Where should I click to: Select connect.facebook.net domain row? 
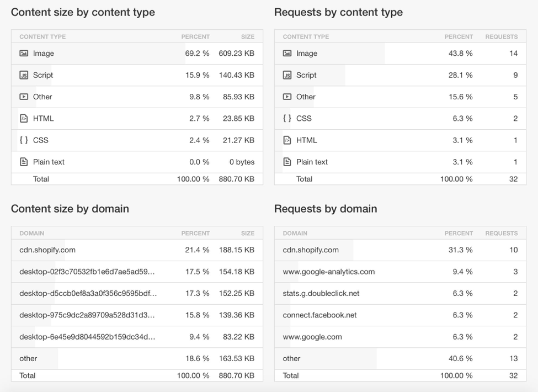click(319, 315)
